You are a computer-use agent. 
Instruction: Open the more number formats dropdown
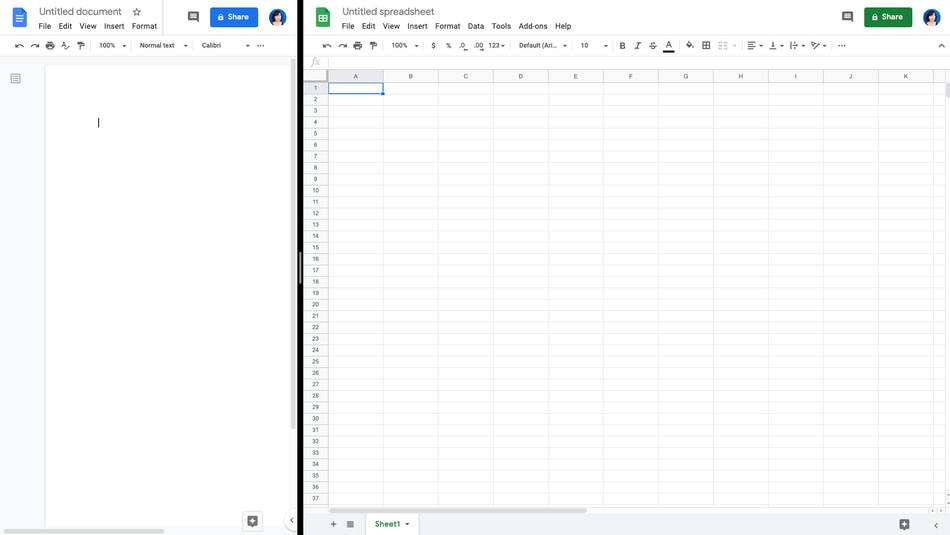pos(497,45)
